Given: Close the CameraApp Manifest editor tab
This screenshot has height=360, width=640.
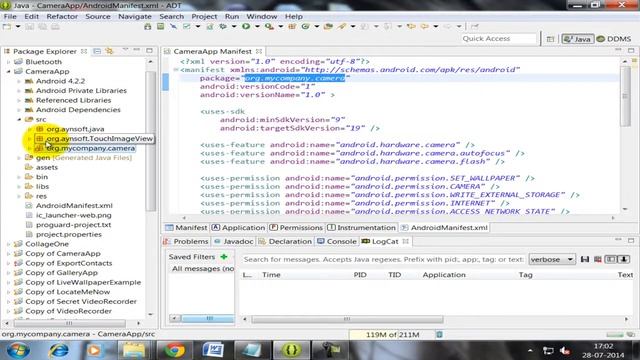Looking at the screenshot, I should (x=259, y=51).
